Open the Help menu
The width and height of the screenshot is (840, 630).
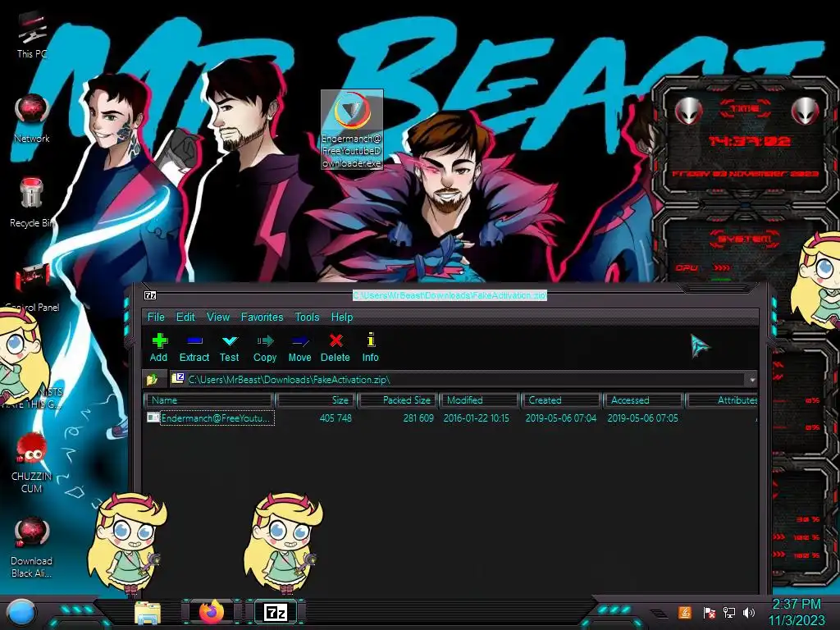342,317
